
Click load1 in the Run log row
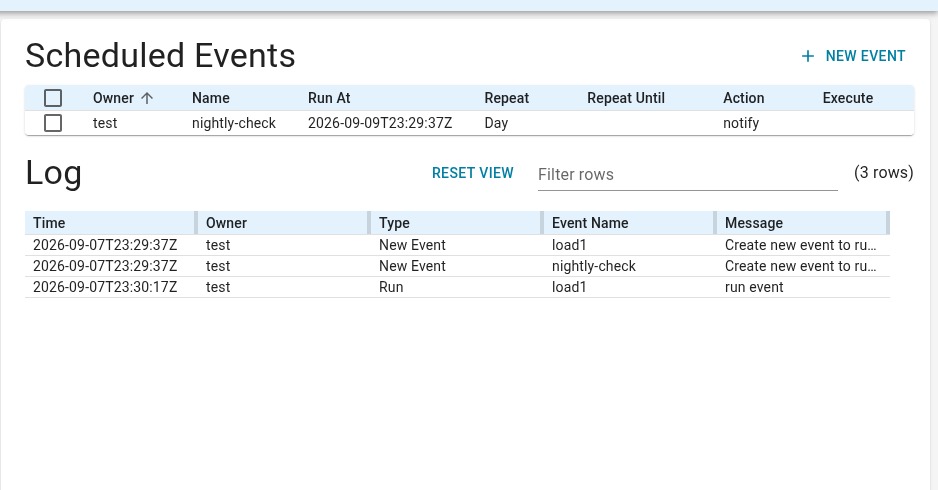coord(569,287)
